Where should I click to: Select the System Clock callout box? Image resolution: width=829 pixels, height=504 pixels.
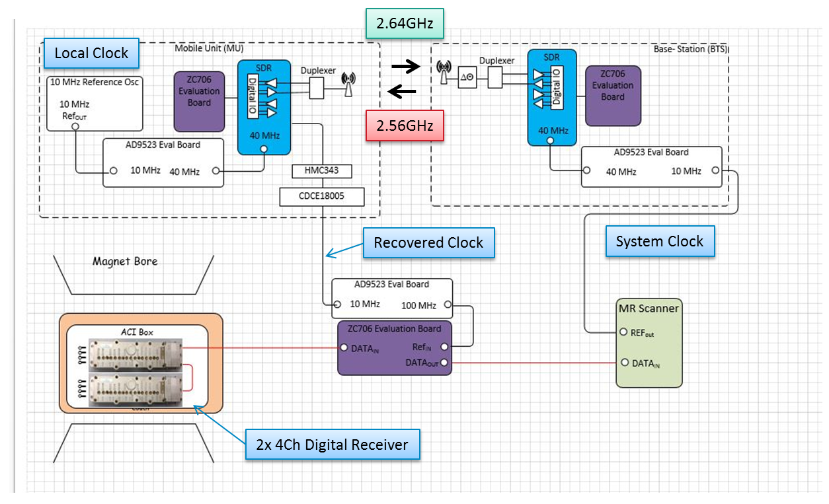[x=659, y=242]
